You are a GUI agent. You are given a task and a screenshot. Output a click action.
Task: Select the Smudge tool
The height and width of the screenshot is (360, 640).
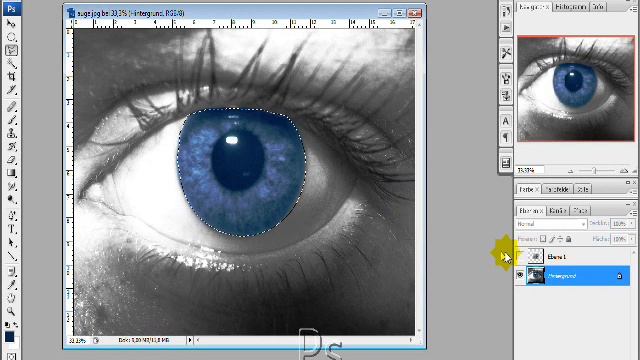(x=11, y=186)
